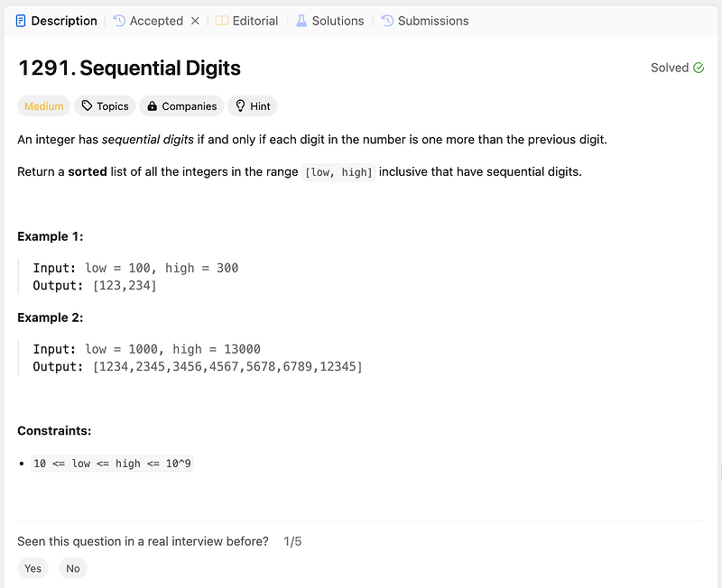Click the Description panel icon
Image resolution: width=722 pixels, height=588 pixels.
(21, 20)
